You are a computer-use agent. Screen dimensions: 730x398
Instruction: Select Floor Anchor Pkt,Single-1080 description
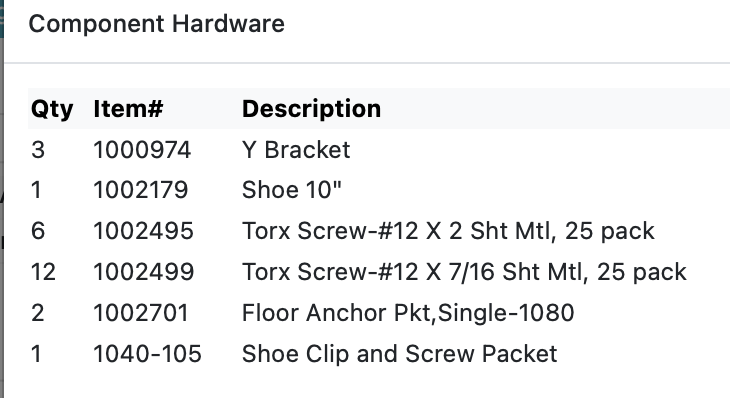point(408,313)
